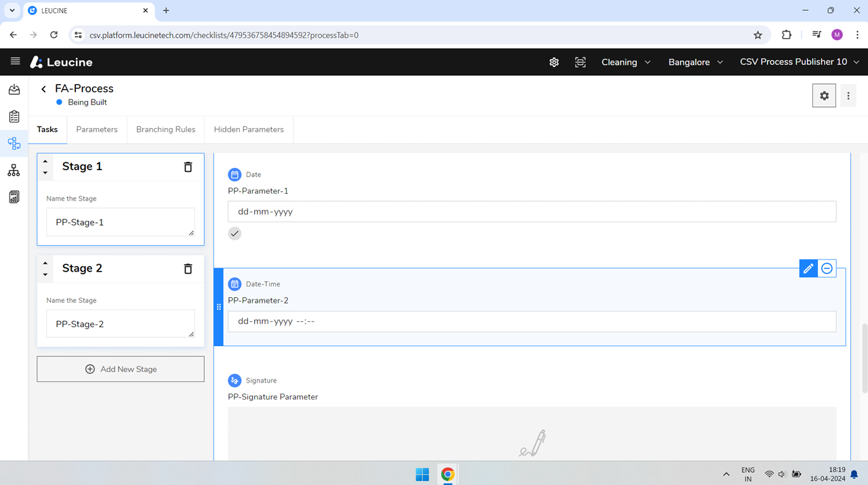
Task: Click the process settings gear button
Action: pyautogui.click(x=824, y=96)
